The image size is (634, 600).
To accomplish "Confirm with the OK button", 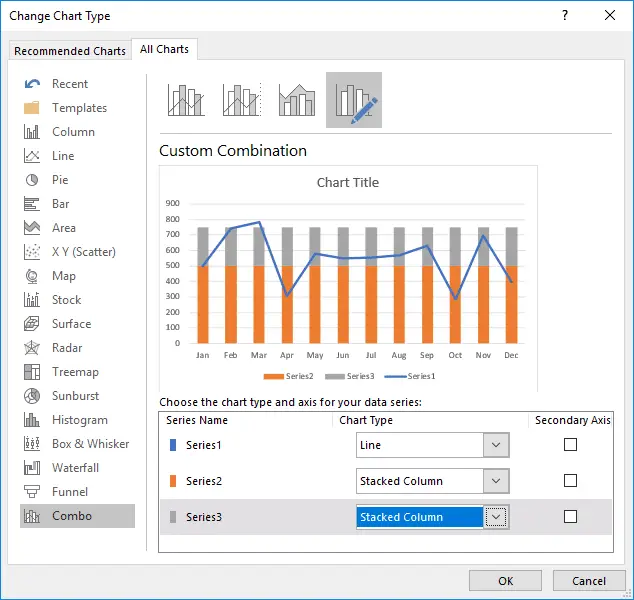I will coord(505,581).
